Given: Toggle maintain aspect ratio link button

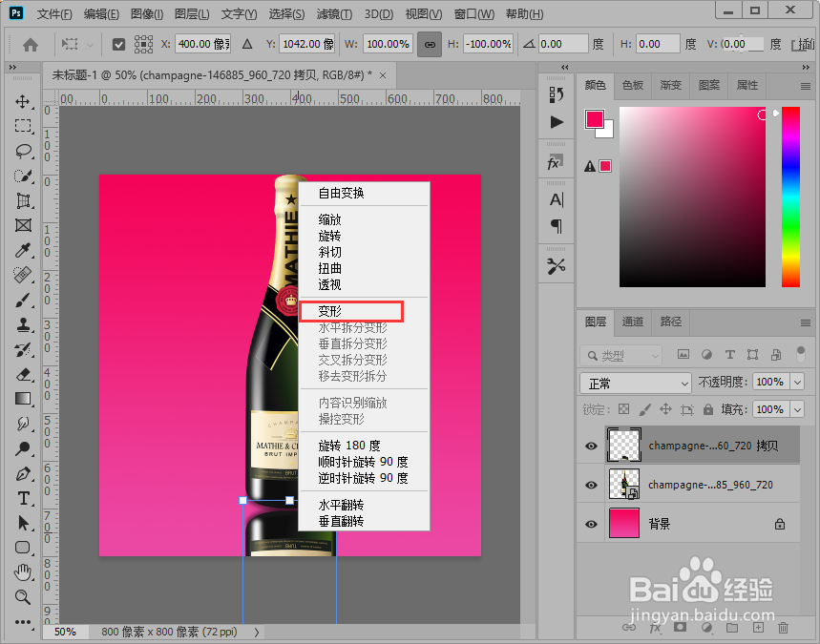Looking at the screenshot, I should [430, 45].
